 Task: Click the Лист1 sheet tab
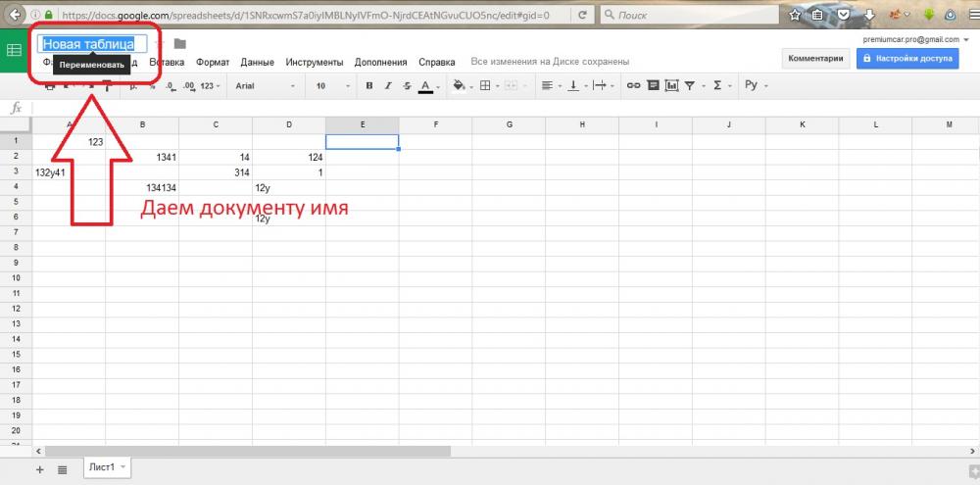click(104, 468)
